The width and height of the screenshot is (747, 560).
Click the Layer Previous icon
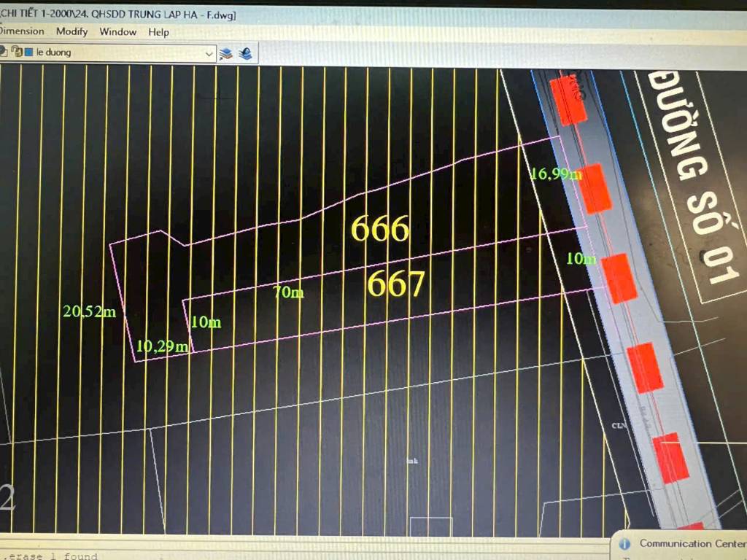click(245, 53)
